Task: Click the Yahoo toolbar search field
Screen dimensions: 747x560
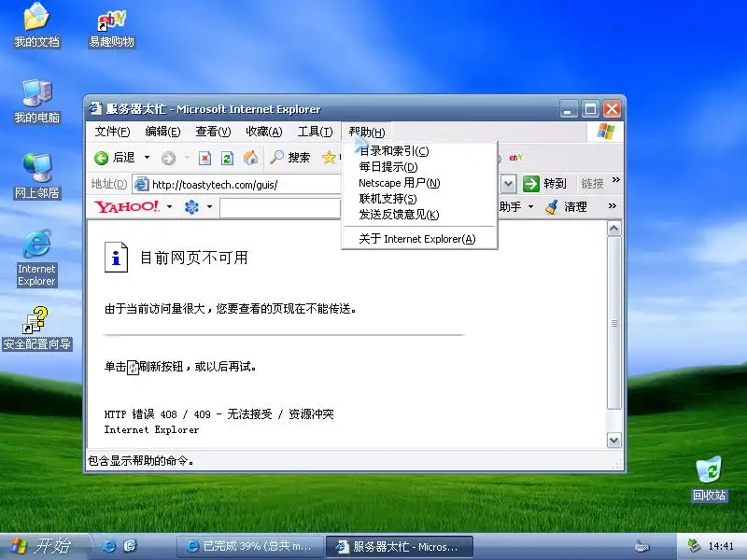Action: pyautogui.click(x=281, y=208)
